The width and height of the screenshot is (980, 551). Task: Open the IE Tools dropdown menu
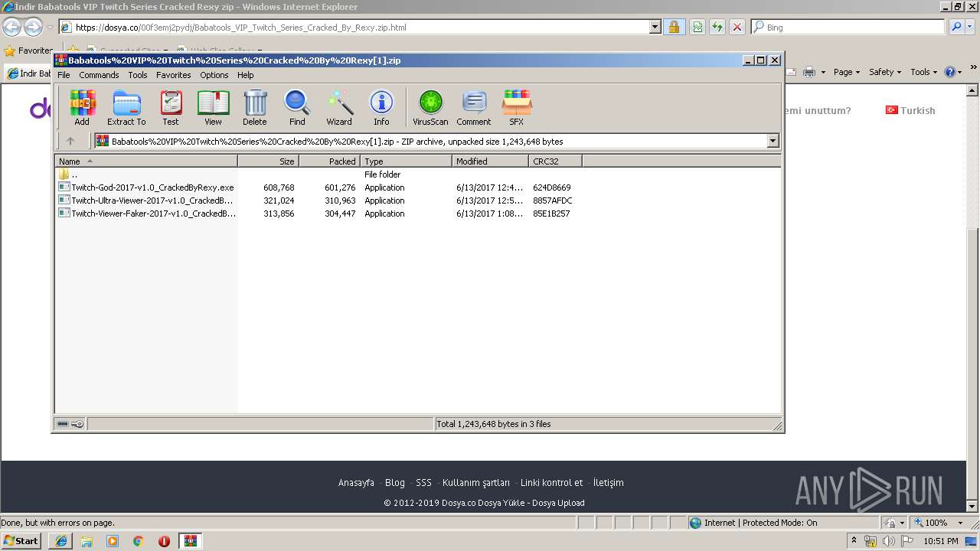tap(924, 72)
